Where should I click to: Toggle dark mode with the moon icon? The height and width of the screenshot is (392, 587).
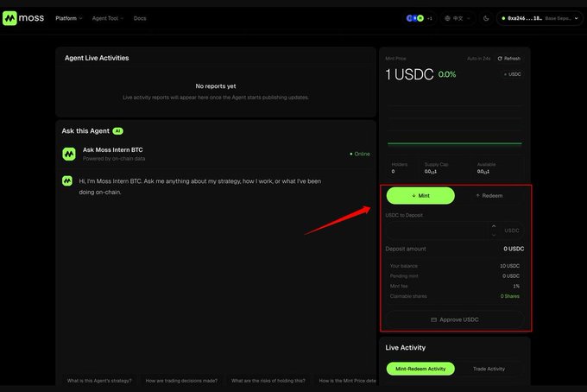coord(486,18)
